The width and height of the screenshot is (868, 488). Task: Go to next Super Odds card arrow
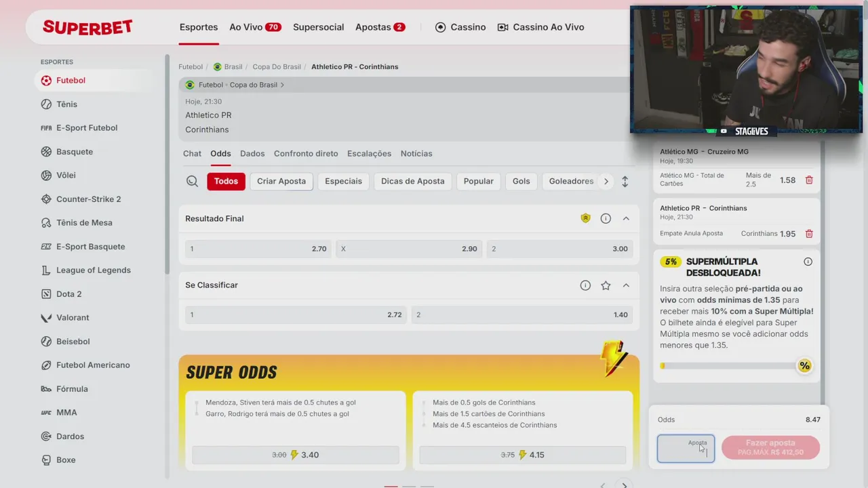click(625, 484)
